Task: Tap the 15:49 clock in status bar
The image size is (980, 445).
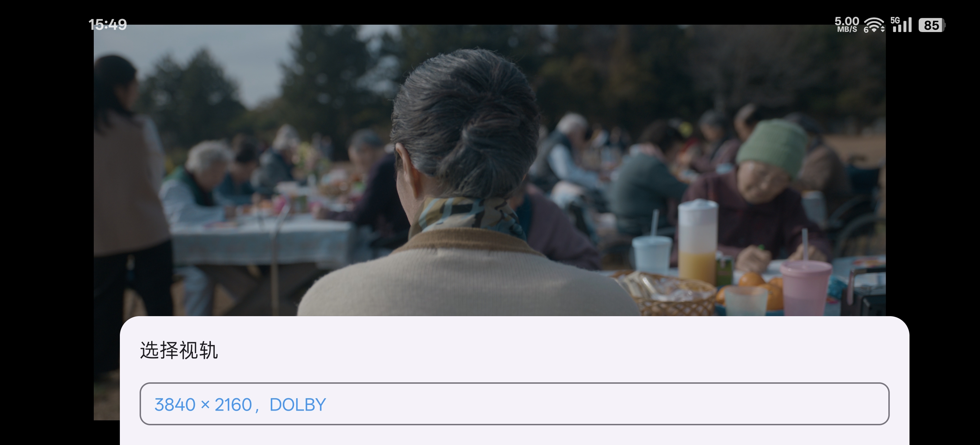Action: pyautogui.click(x=108, y=25)
